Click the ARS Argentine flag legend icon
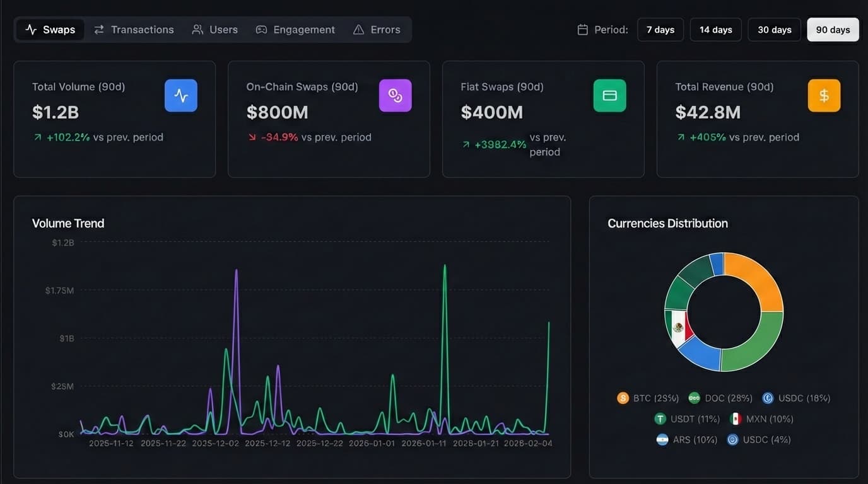Screen dimensions: 868x484 point(662,440)
